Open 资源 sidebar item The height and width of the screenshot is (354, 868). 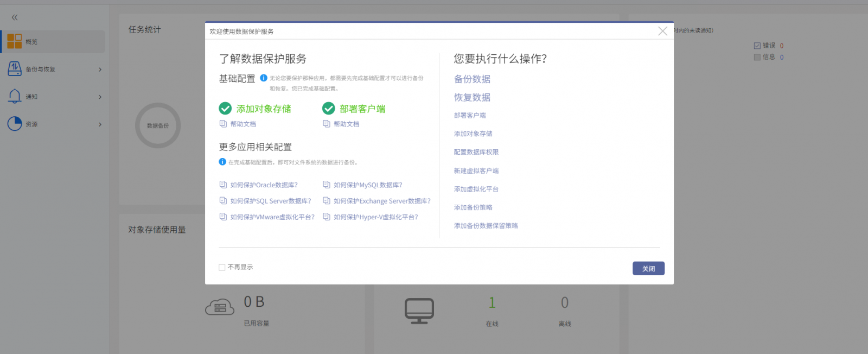[x=53, y=124]
